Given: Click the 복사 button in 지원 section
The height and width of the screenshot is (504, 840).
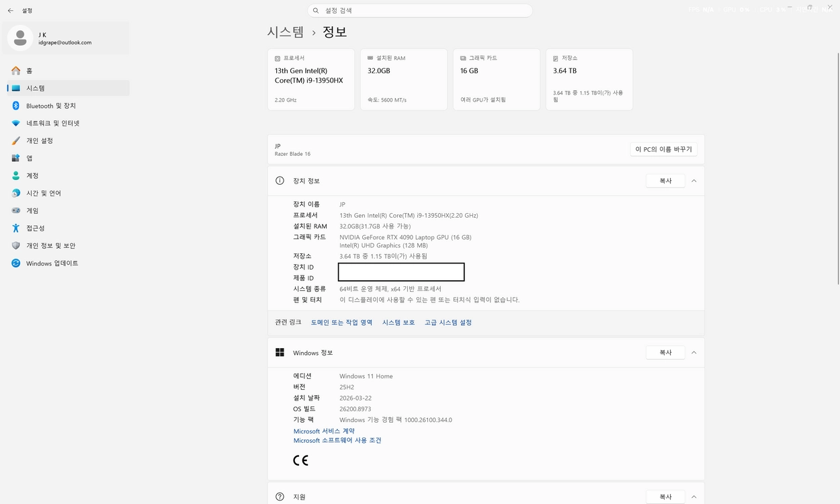Looking at the screenshot, I should [x=665, y=497].
